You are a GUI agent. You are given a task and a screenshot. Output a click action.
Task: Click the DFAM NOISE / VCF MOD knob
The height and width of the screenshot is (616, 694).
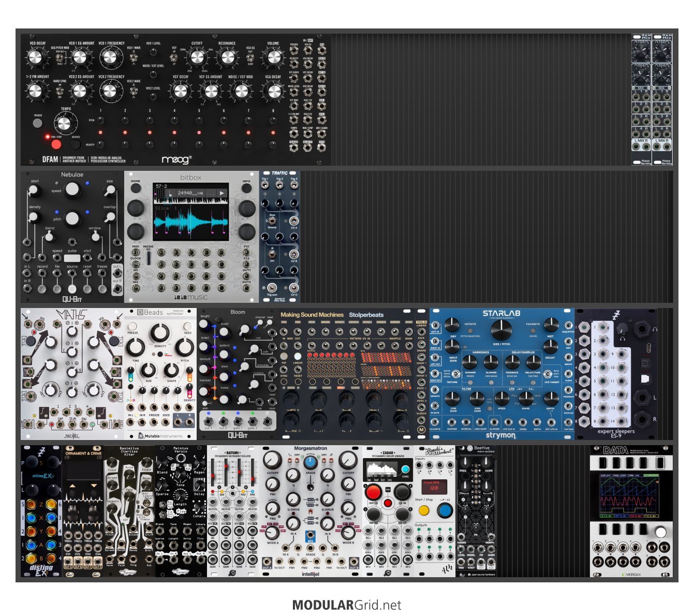(241, 91)
